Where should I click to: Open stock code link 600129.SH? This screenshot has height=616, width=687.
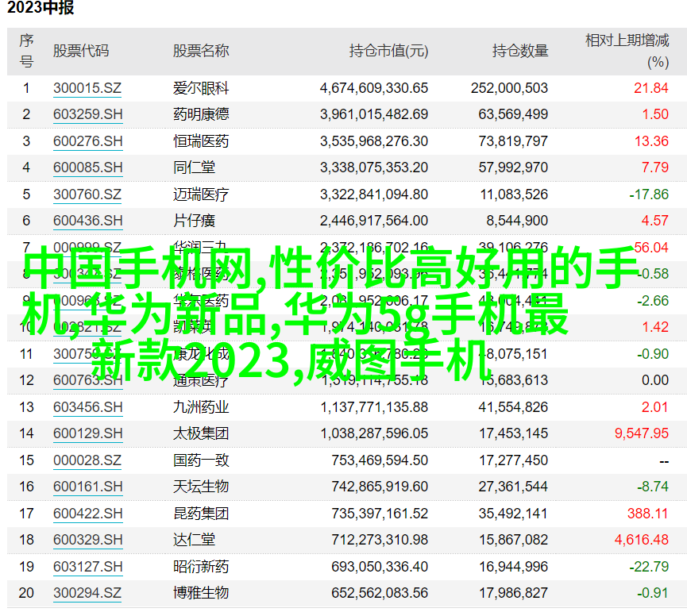(87, 433)
